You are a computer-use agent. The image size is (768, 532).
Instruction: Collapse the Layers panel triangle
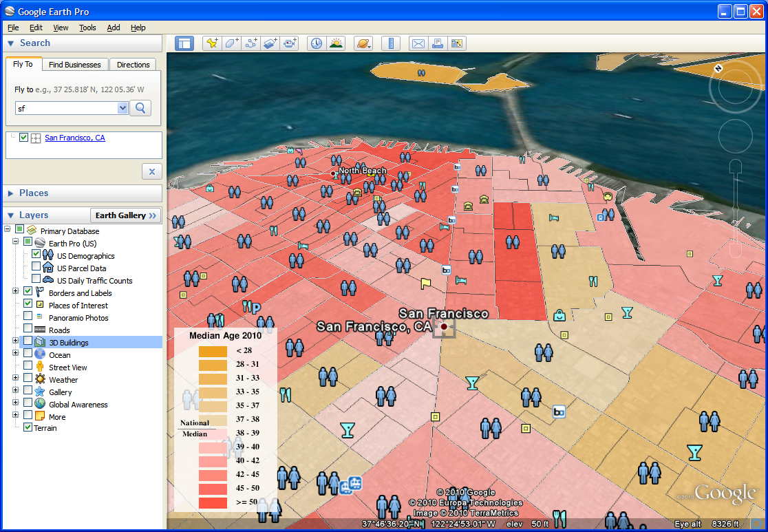click(x=11, y=215)
